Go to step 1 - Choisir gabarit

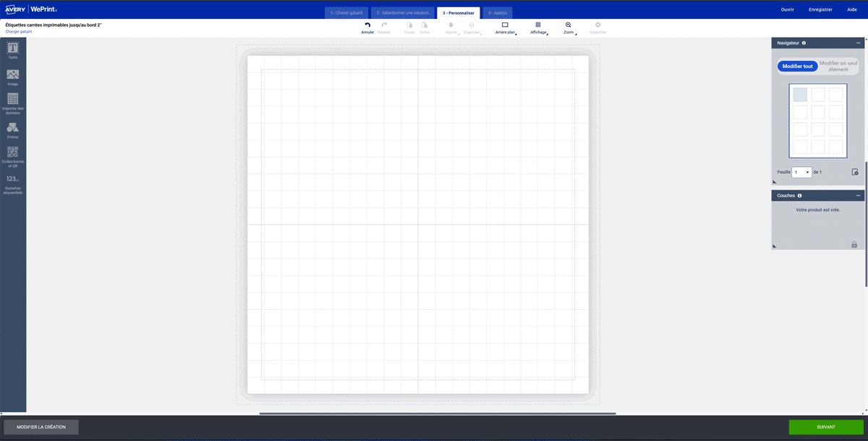347,12
